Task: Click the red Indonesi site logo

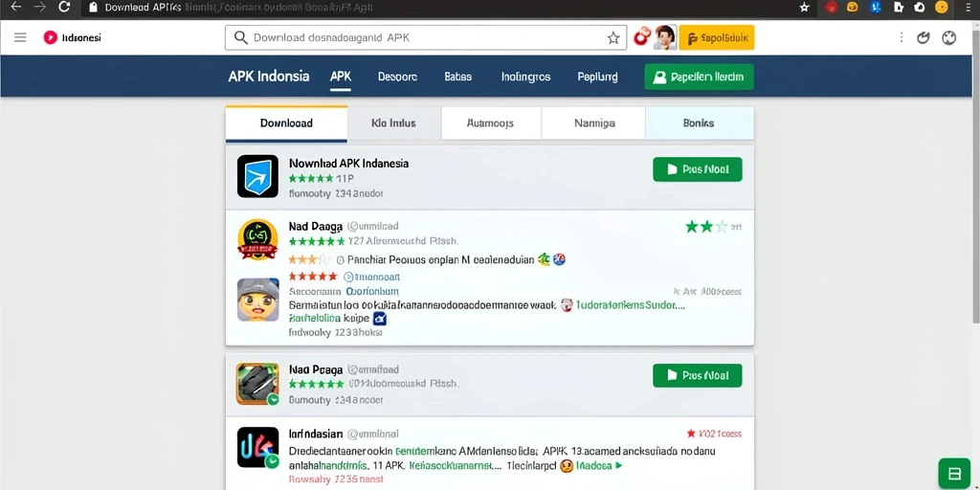Action: coord(50,37)
